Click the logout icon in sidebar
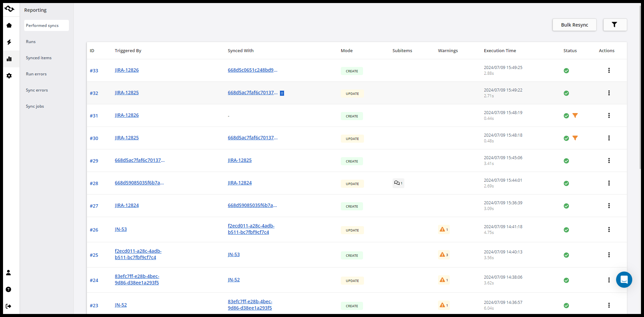This screenshot has height=317, width=644. [x=8, y=306]
